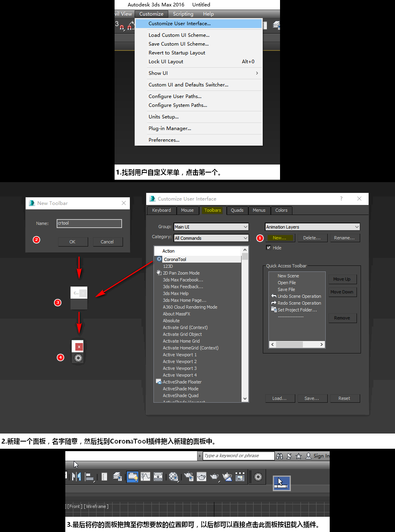
Task: Toggle the Hide checkbox
Action: point(268,248)
